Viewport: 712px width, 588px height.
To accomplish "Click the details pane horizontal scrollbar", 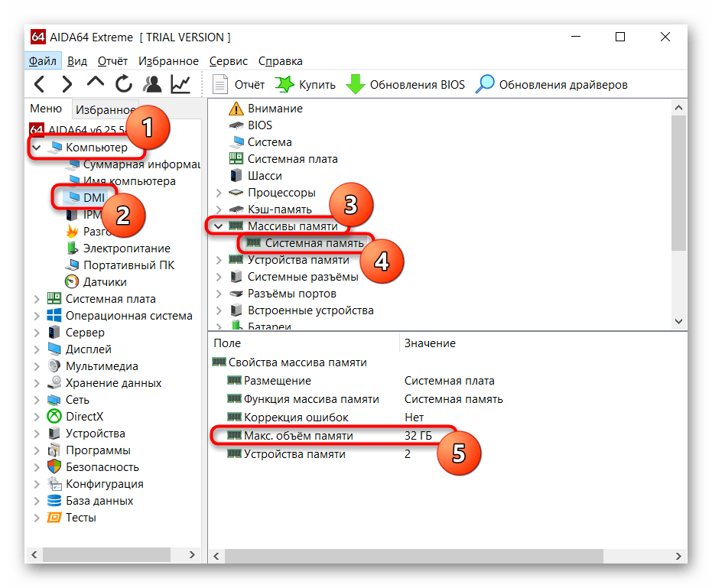I will [414, 556].
